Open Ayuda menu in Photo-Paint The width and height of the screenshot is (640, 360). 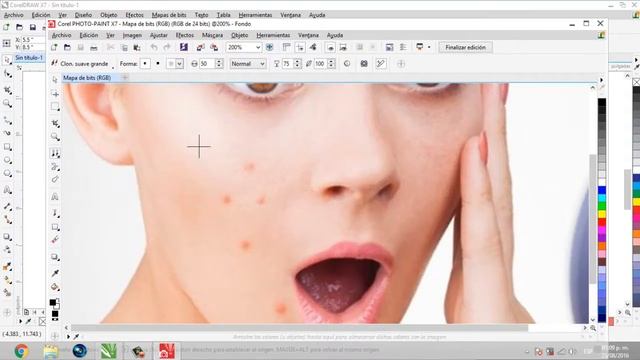(x=335, y=36)
